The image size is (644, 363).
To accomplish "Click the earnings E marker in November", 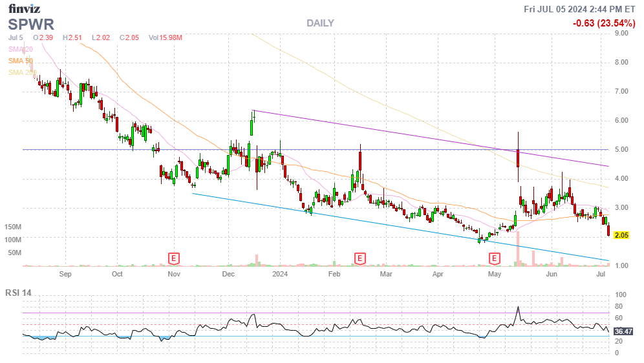I will point(173,258).
